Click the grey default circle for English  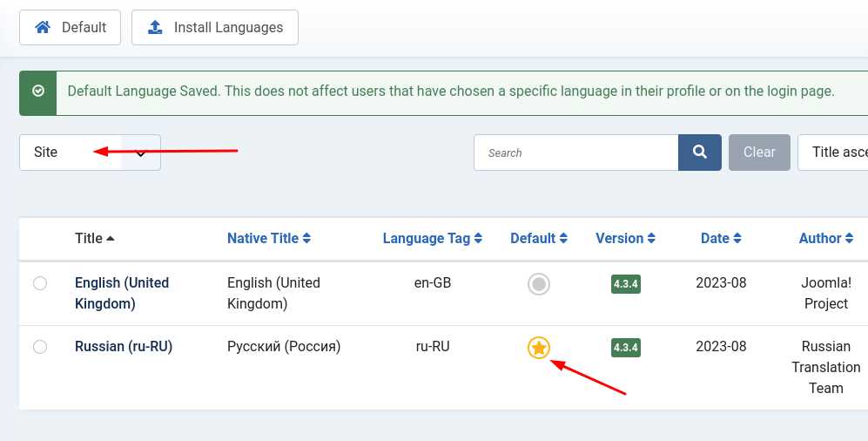click(x=539, y=284)
